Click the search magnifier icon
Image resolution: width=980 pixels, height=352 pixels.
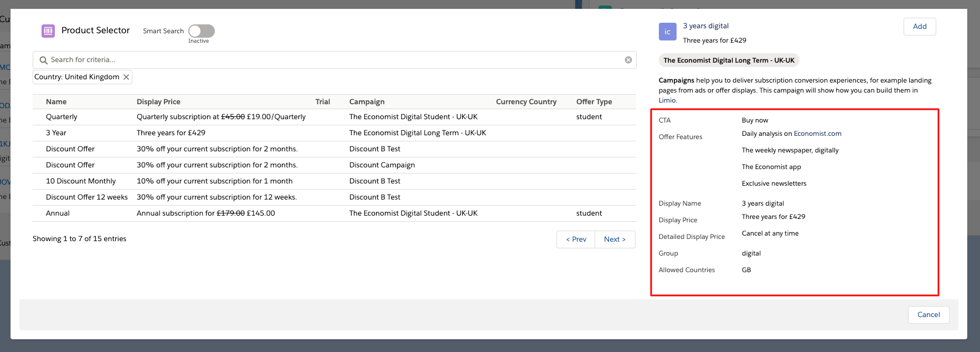click(43, 60)
